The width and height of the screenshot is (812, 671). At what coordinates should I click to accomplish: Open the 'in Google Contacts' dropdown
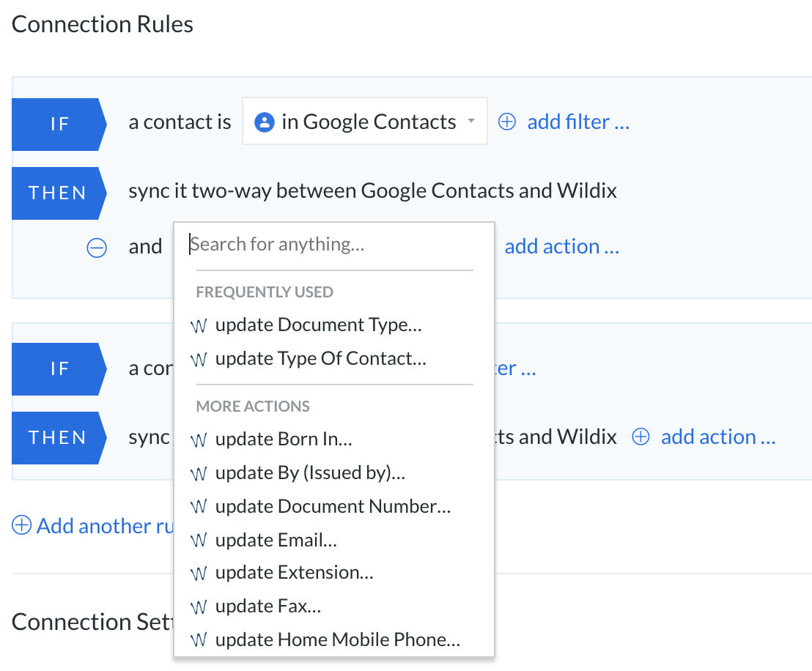[x=364, y=121]
